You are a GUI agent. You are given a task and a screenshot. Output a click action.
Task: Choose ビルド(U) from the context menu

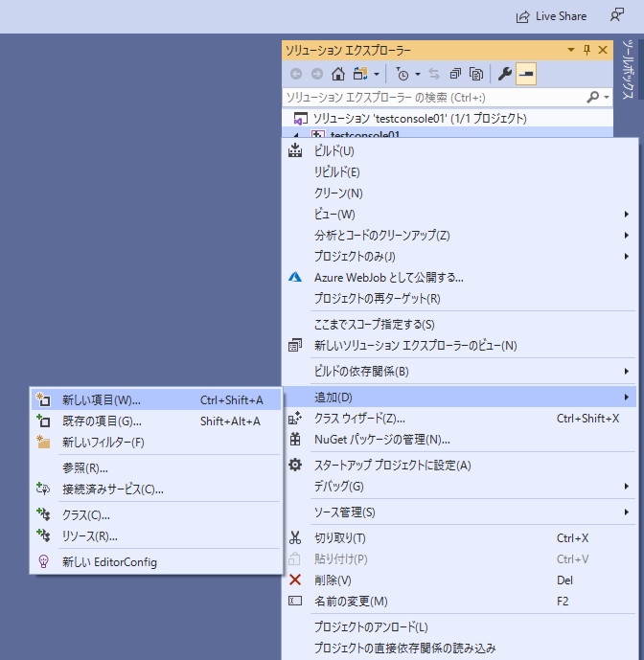tap(459, 150)
